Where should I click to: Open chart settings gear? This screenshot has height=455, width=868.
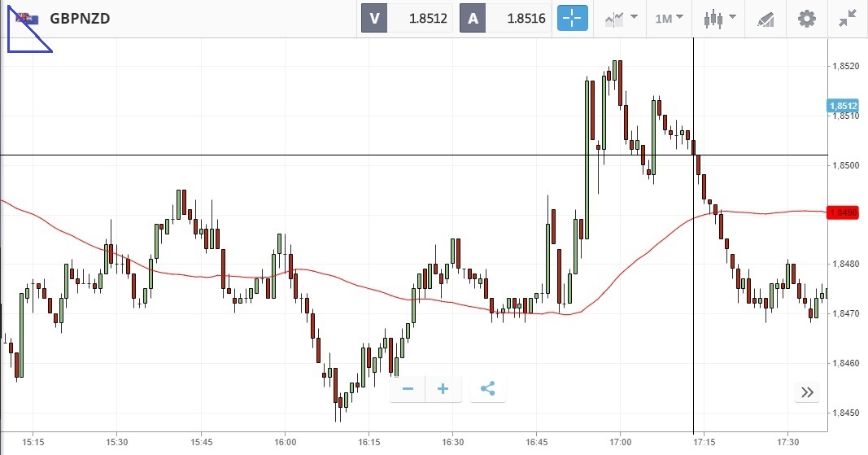point(806,18)
